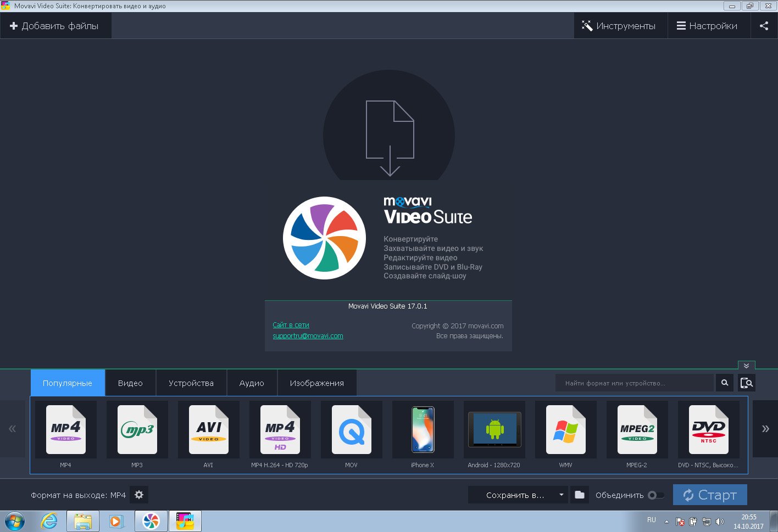
Task: Switch to the Изображения tab
Action: tap(317, 383)
